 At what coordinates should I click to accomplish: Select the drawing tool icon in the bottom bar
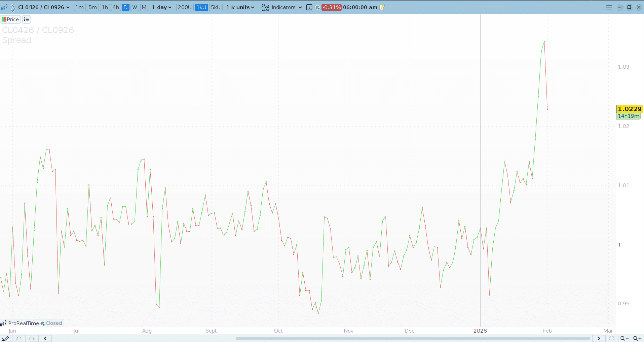point(5,338)
